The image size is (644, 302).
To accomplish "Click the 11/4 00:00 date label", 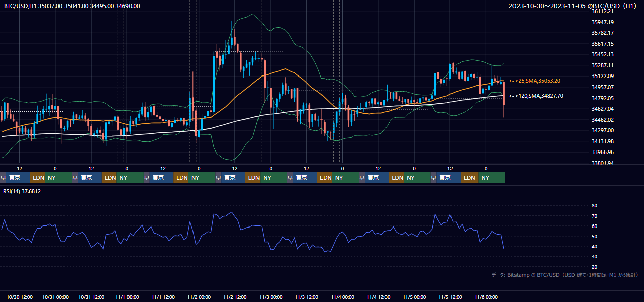I will coord(343,297).
